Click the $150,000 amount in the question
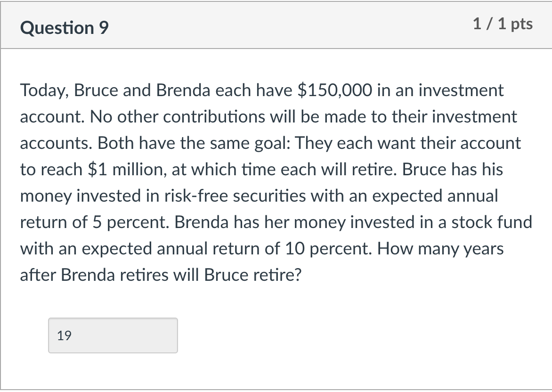This screenshot has height=392, width=552. [337, 90]
